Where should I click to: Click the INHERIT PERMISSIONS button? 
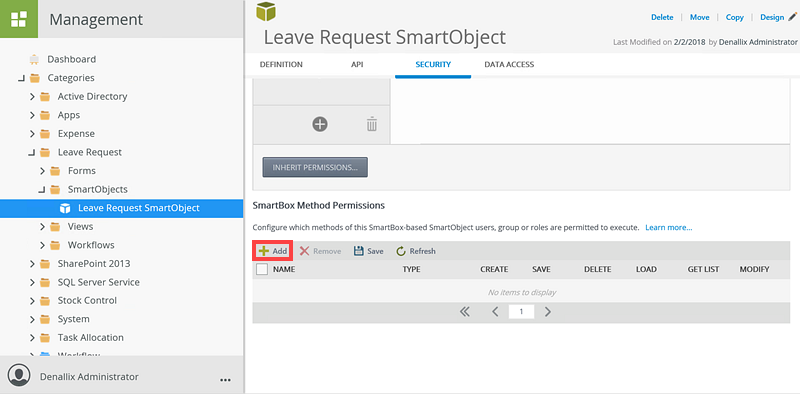point(315,167)
